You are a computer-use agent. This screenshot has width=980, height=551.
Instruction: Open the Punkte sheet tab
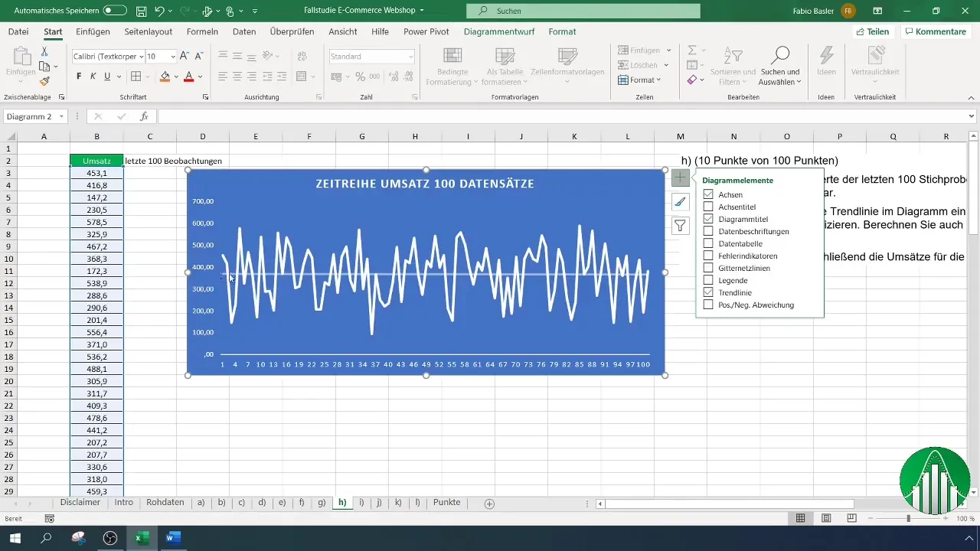click(x=447, y=503)
